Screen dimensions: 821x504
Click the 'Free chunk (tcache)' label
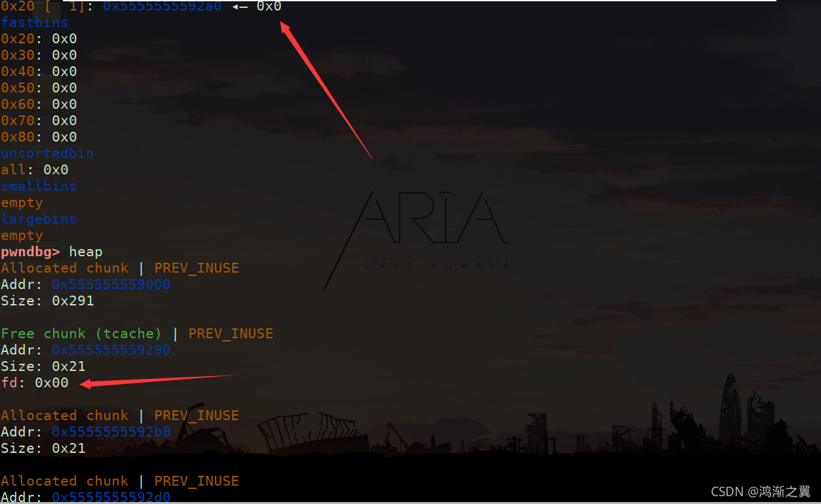point(81,334)
